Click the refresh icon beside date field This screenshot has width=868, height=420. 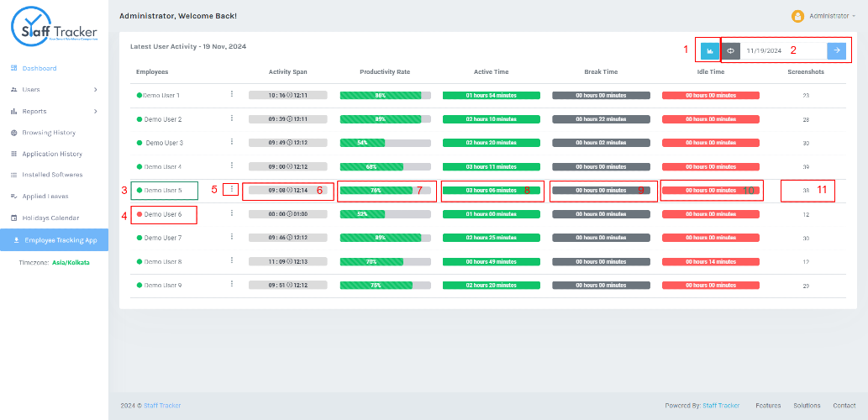point(730,51)
